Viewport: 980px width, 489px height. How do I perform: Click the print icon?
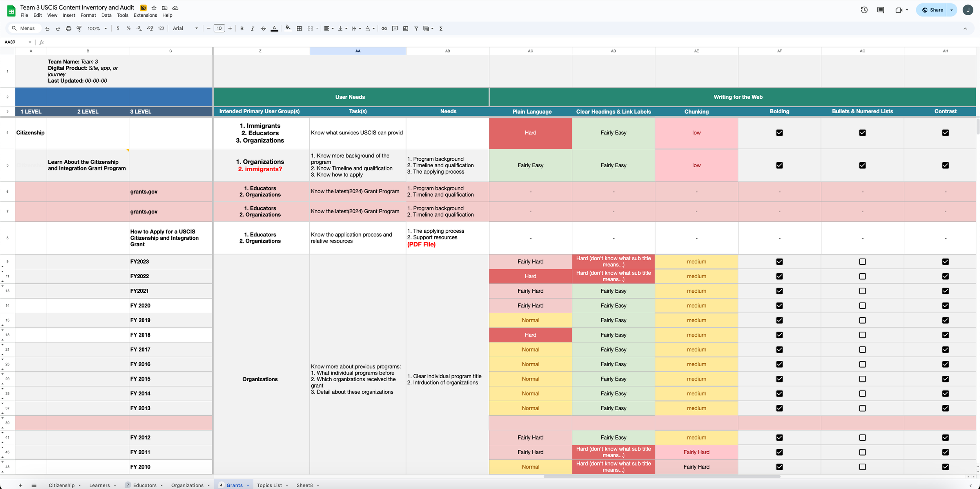(69, 29)
